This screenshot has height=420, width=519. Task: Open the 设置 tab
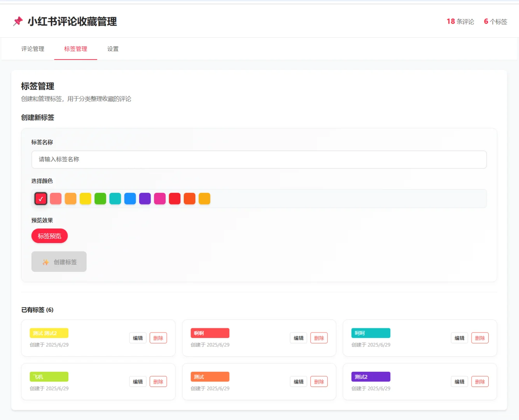coord(113,49)
